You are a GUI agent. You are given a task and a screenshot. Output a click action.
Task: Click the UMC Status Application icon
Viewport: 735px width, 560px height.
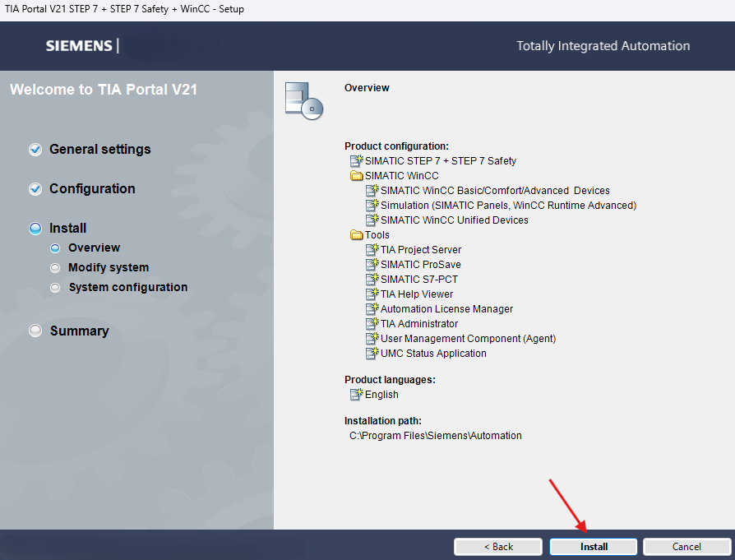tap(372, 354)
